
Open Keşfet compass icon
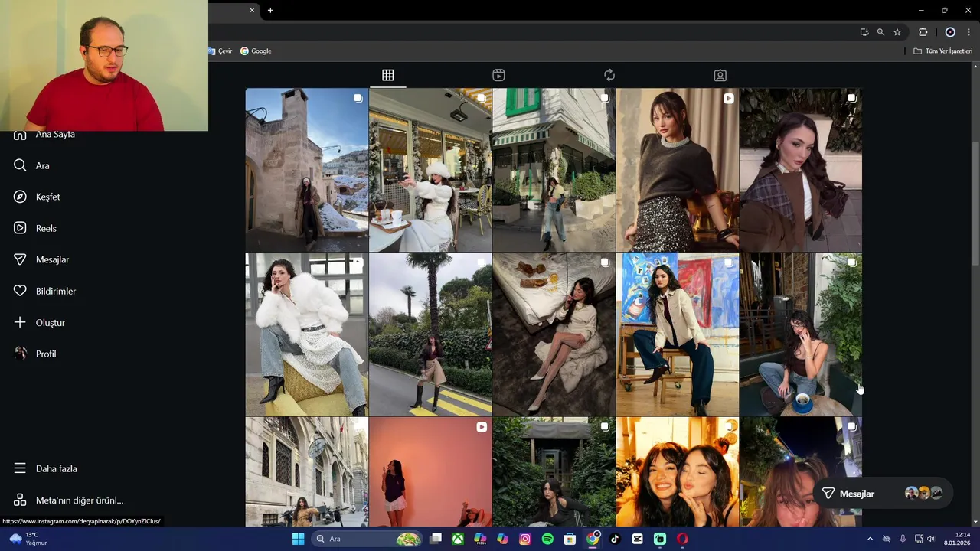pyautogui.click(x=21, y=197)
